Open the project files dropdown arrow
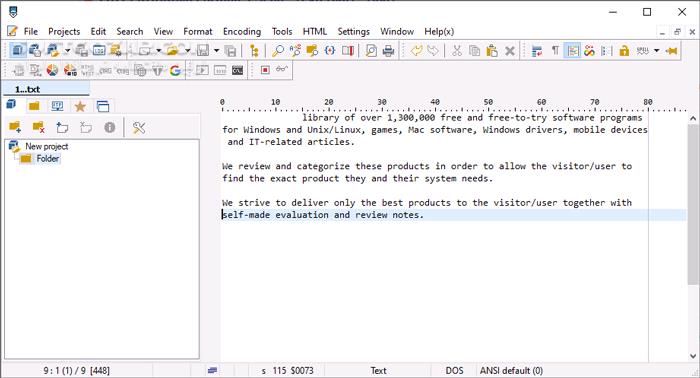The image size is (700, 378). pos(67,50)
